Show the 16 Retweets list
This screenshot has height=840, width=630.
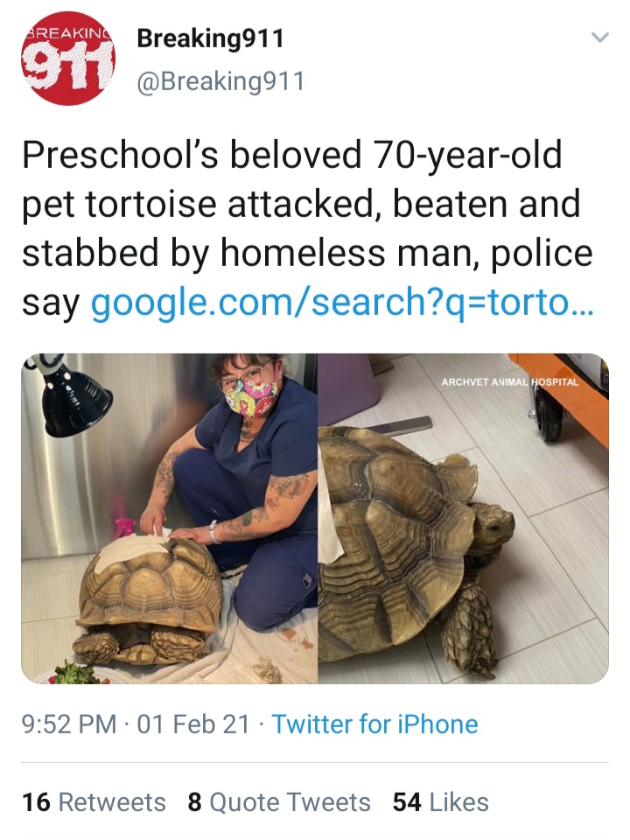94,802
